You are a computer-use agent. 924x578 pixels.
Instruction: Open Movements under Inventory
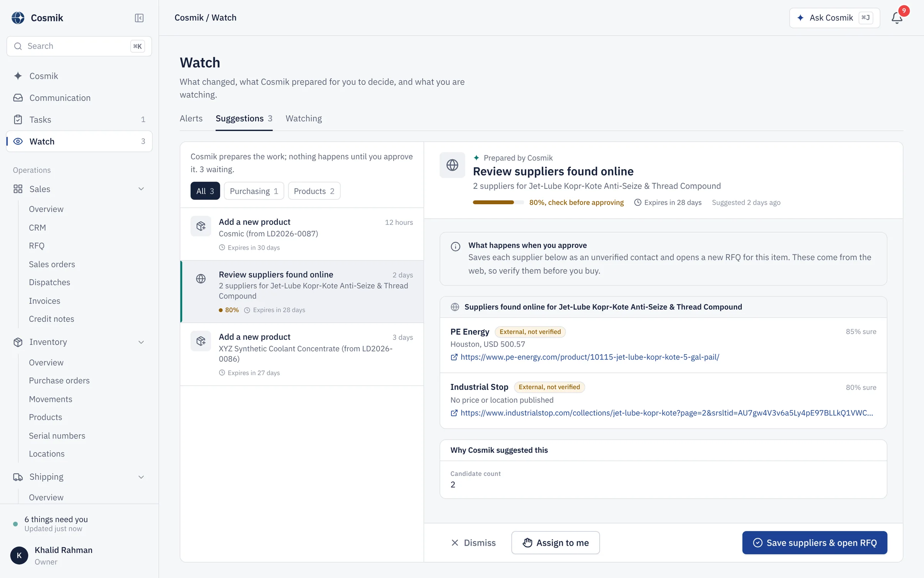(x=50, y=399)
